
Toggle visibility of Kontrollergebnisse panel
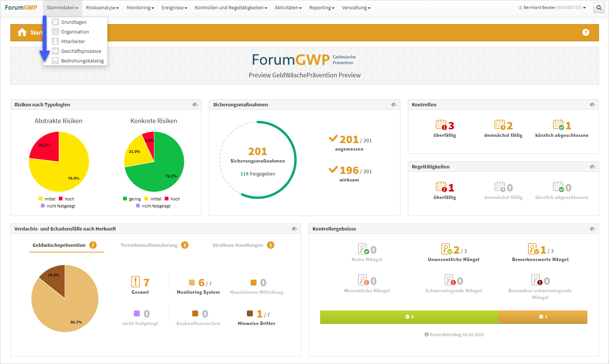click(x=592, y=229)
